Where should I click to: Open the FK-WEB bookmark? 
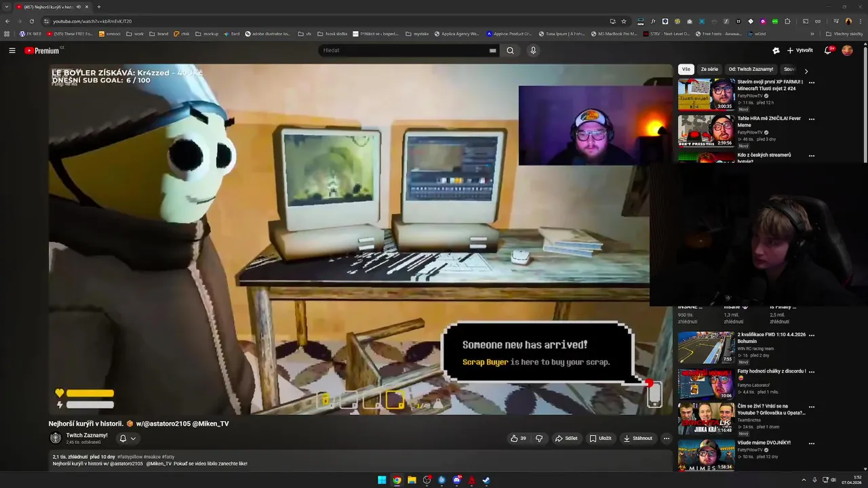pos(31,33)
